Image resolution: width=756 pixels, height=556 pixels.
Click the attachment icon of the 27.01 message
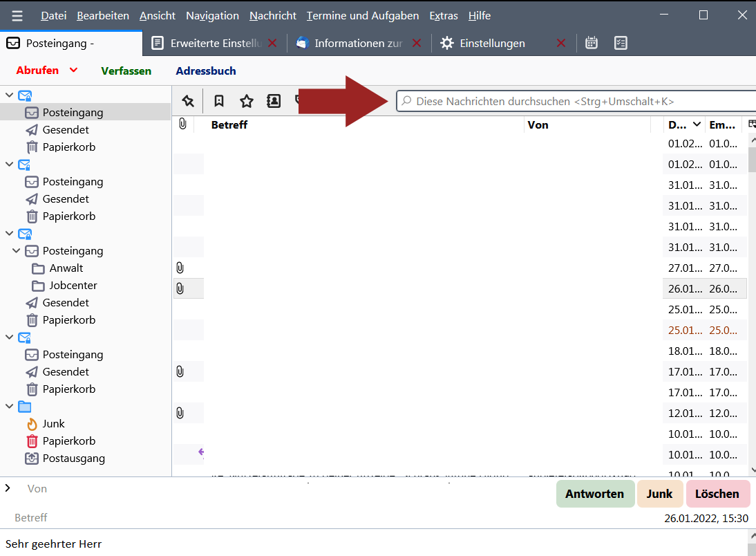180,268
